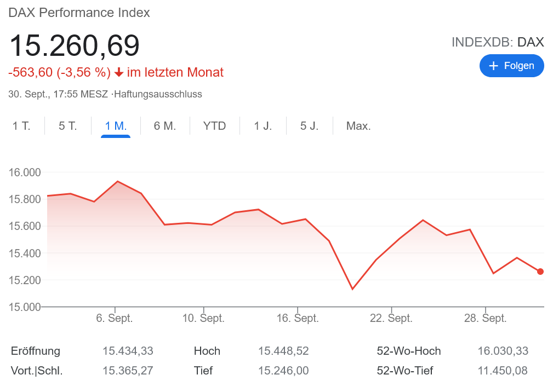Click the plus icon on the Folgen button
This screenshot has width=553, height=392.
pyautogui.click(x=493, y=66)
